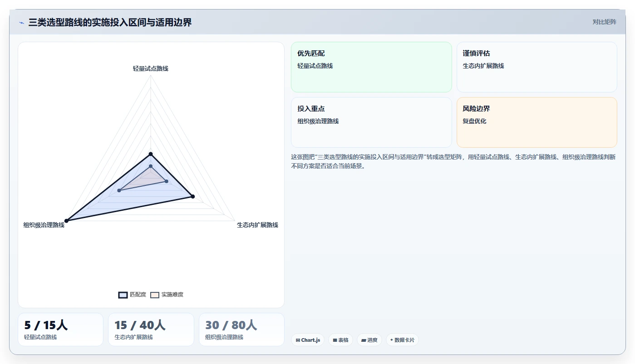635x364 pixels.
Task: Click the description paragraph below the cards
Action: 453,161
